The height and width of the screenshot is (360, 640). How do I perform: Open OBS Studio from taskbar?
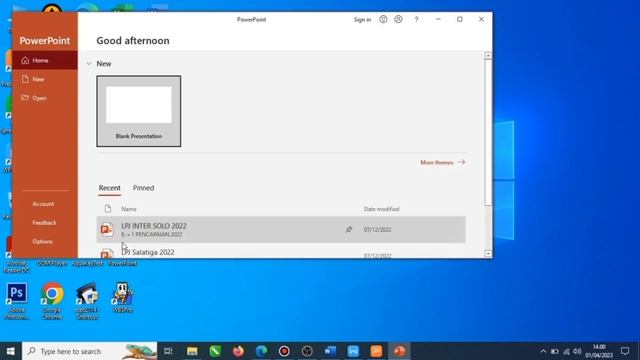point(307,351)
